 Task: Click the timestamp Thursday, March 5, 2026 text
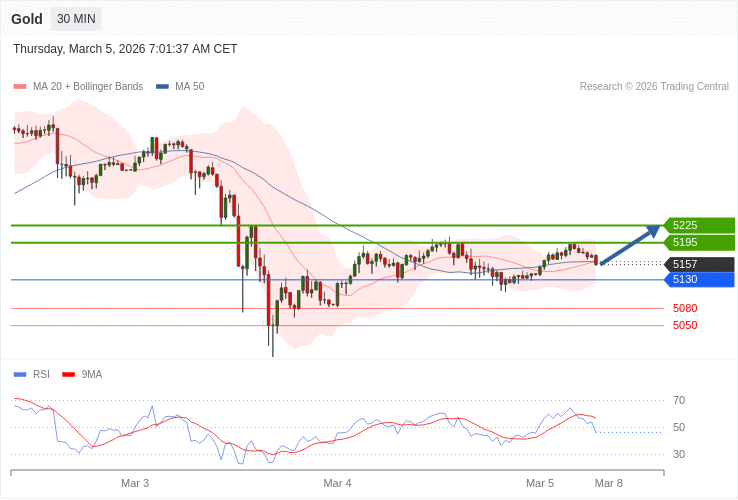125,49
